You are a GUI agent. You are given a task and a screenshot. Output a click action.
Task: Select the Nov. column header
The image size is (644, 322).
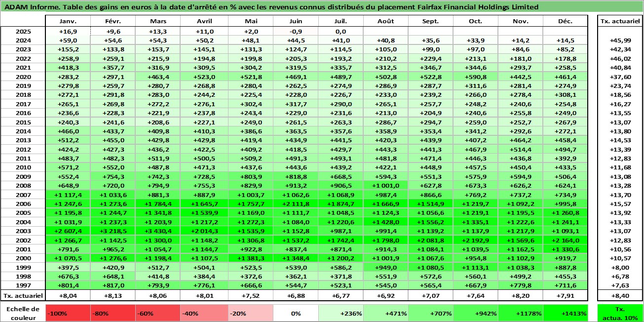tap(521, 21)
